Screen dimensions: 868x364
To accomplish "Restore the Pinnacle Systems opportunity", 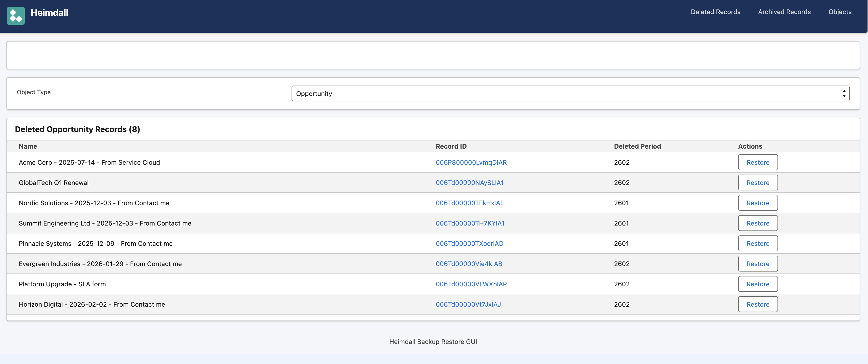I will pos(757,243).
